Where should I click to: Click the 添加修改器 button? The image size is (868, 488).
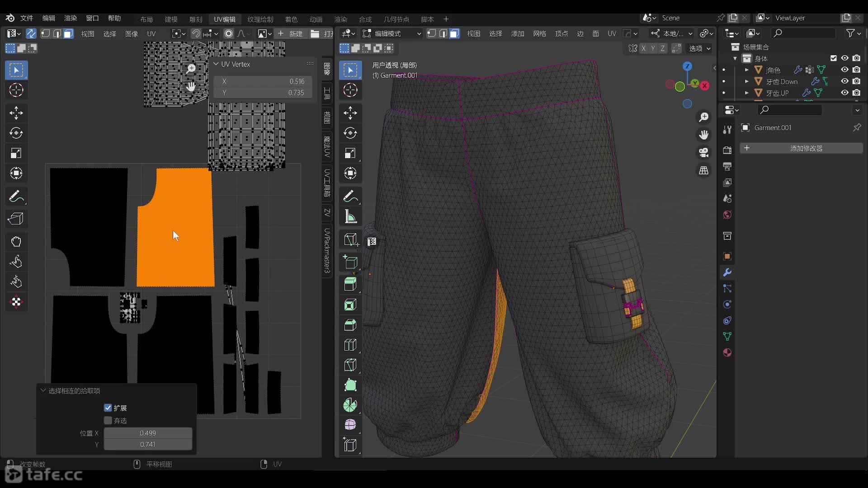coord(801,148)
